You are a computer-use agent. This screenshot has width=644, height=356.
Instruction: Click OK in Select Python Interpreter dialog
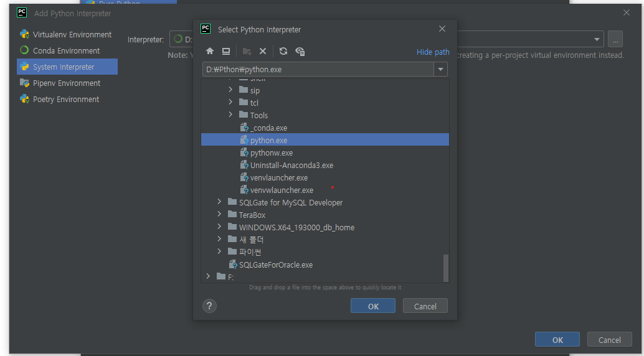coord(373,306)
